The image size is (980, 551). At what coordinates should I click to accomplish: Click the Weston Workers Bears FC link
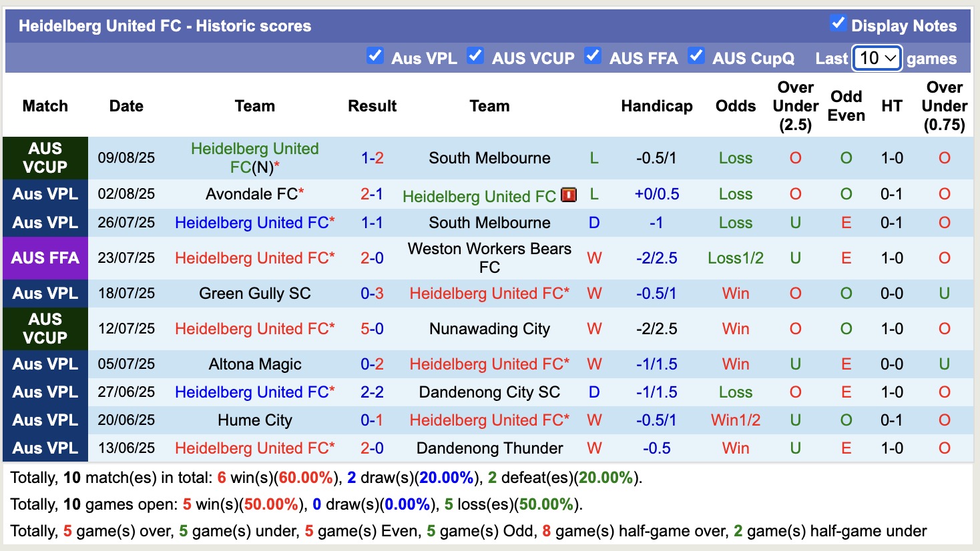pyautogui.click(x=489, y=258)
